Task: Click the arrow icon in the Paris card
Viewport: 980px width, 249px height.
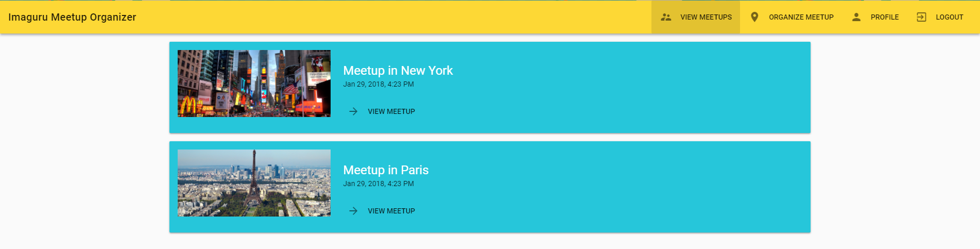Action: [353, 211]
